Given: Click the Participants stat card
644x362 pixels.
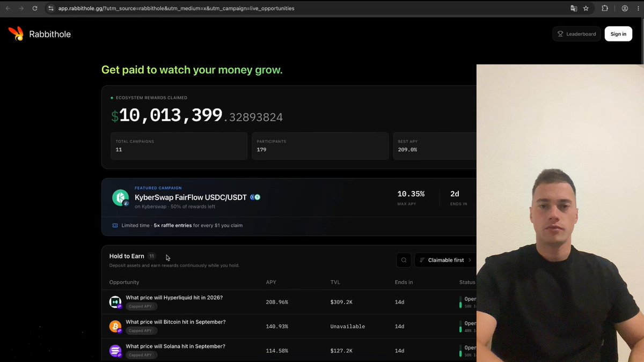Looking at the screenshot, I should (x=320, y=146).
